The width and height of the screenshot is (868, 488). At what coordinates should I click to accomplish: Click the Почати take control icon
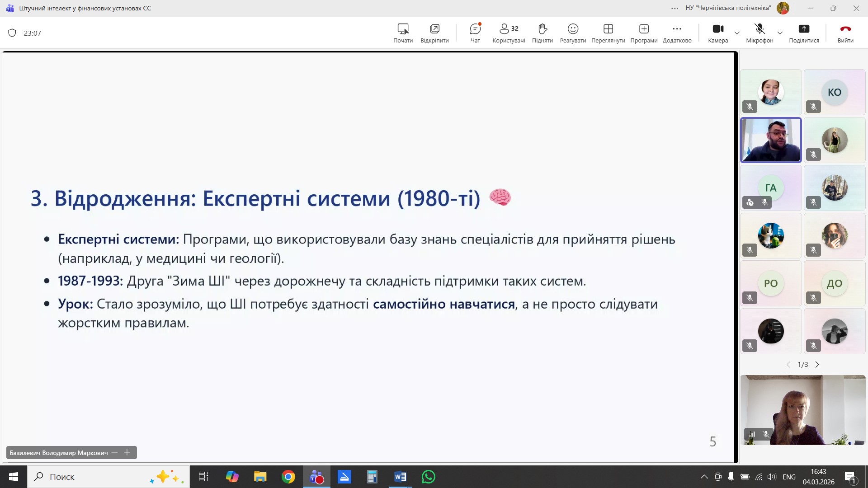coord(403,33)
